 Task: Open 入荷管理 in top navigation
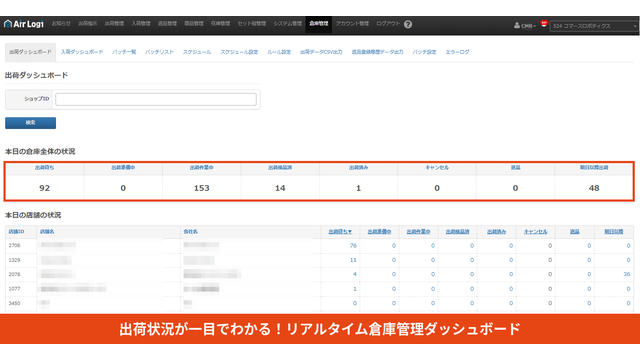pyautogui.click(x=141, y=24)
